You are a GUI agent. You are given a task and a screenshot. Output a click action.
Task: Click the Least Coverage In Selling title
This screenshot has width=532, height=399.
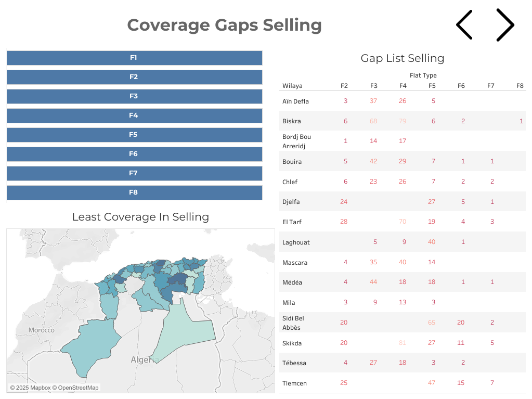tap(140, 217)
